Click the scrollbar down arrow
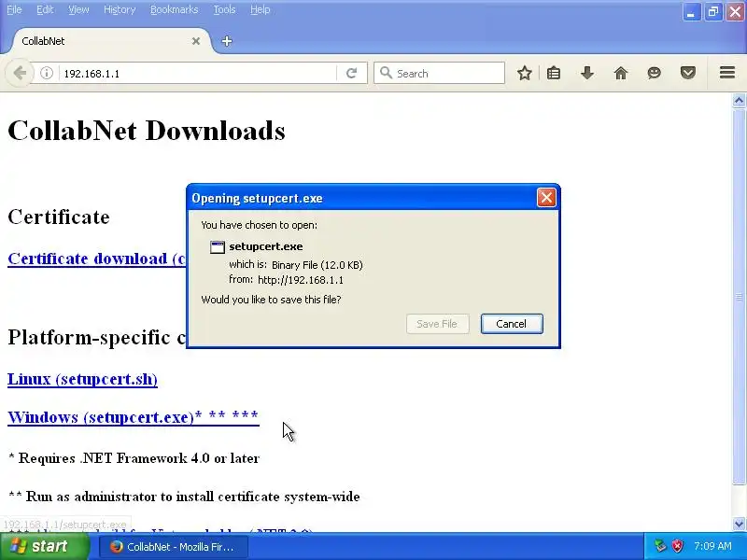 pyautogui.click(x=739, y=524)
